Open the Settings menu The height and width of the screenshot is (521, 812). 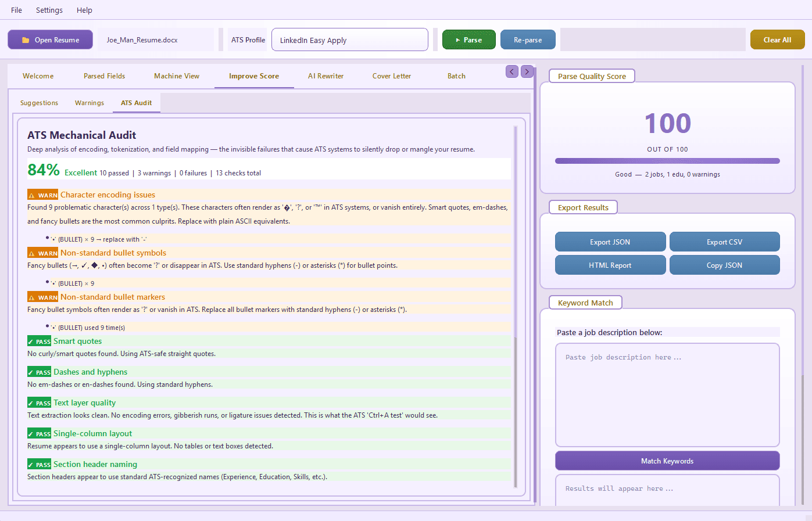(x=49, y=10)
